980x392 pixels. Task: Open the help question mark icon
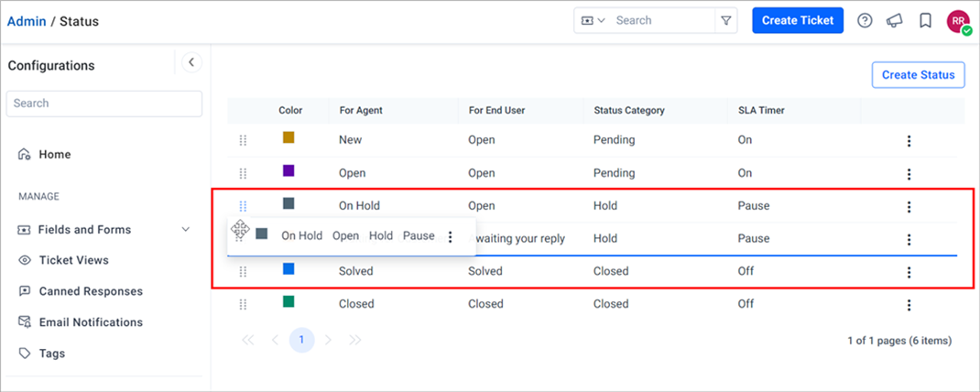(865, 21)
